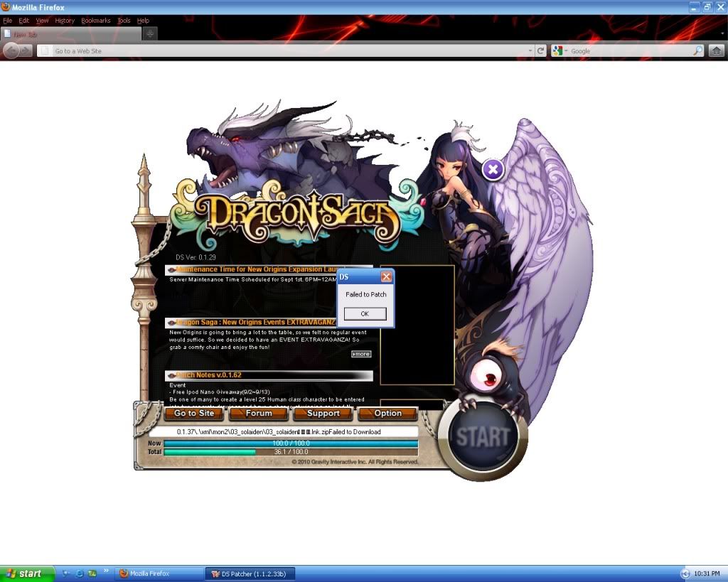Click the Now progress bar
This screenshot has width=728, height=582.
[x=291, y=443]
